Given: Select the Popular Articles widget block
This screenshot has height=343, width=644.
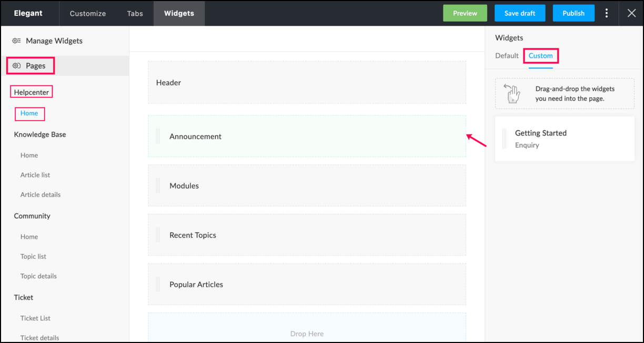Looking at the screenshot, I should (x=307, y=285).
